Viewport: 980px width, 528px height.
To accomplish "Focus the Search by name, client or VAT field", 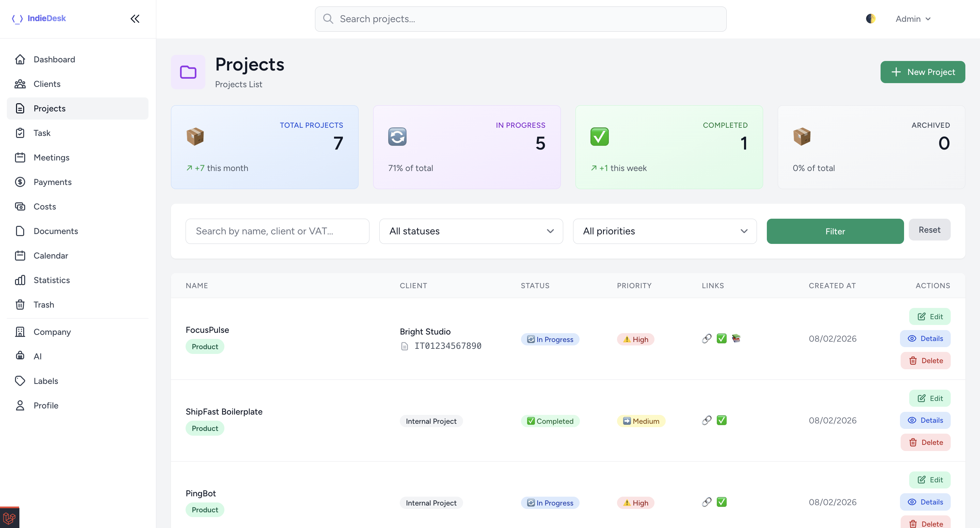I will (x=277, y=231).
